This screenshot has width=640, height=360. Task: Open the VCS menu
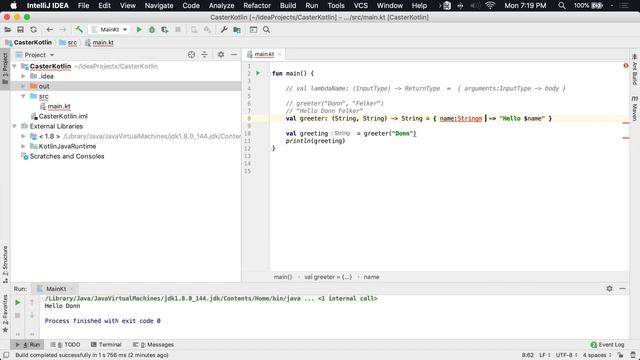click(360, 5)
